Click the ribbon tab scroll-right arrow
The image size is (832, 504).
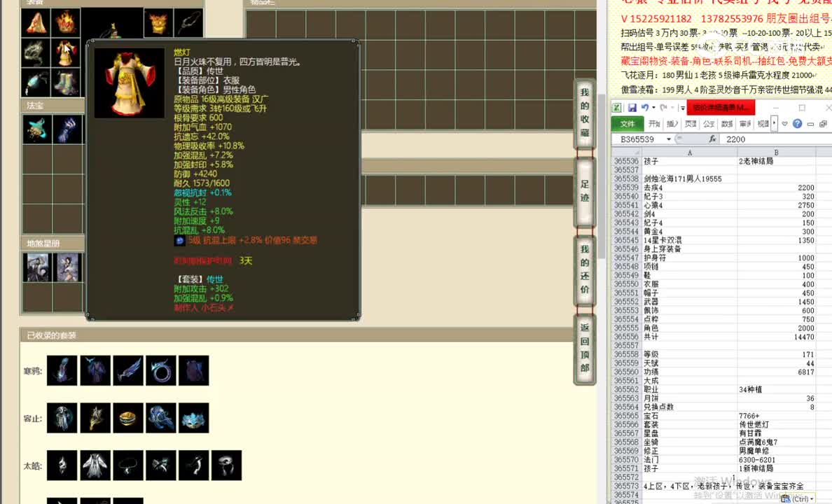coord(774,123)
